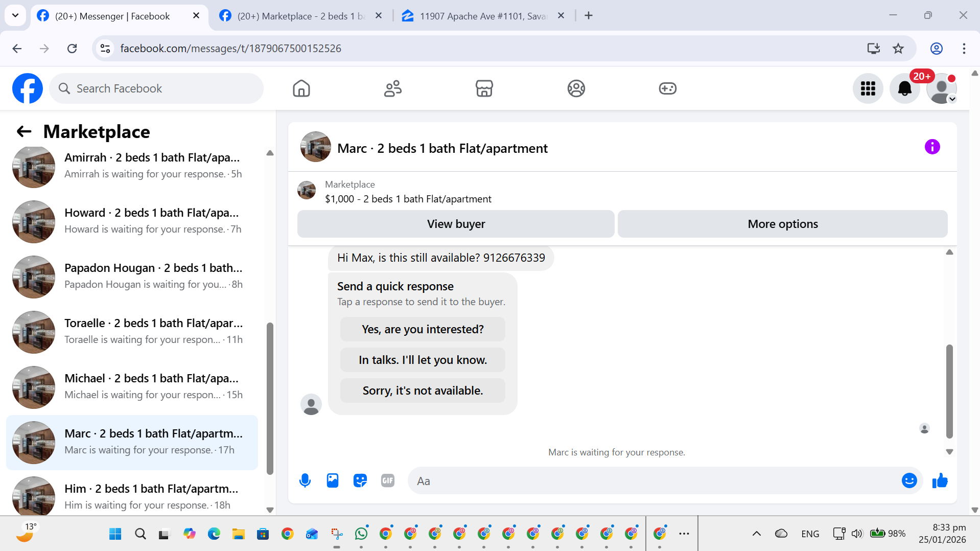Open Chrome profile icon
980x551 pixels.
click(937, 49)
